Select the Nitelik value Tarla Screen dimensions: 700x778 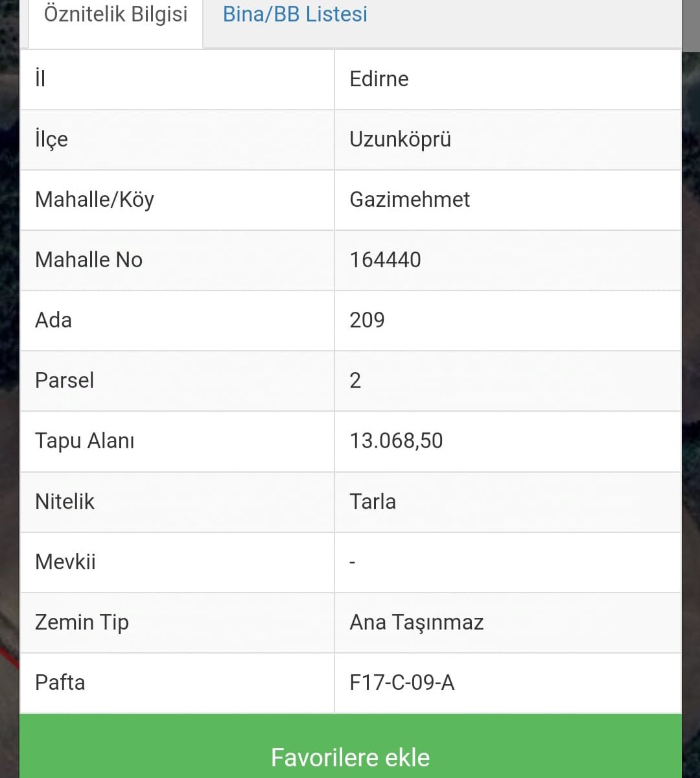coord(373,502)
